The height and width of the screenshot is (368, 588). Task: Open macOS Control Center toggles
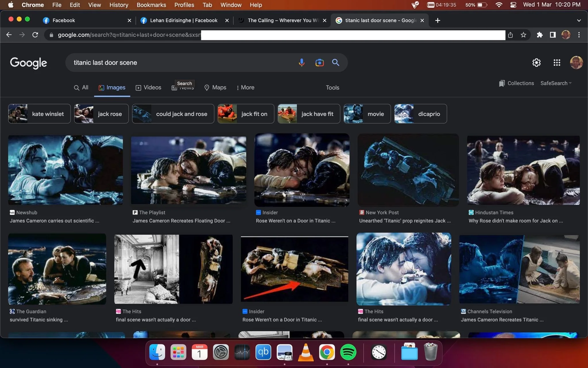pyautogui.click(x=513, y=5)
